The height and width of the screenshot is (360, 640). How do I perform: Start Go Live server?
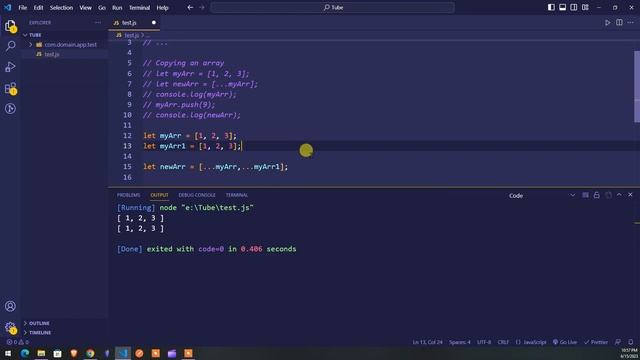click(565, 342)
